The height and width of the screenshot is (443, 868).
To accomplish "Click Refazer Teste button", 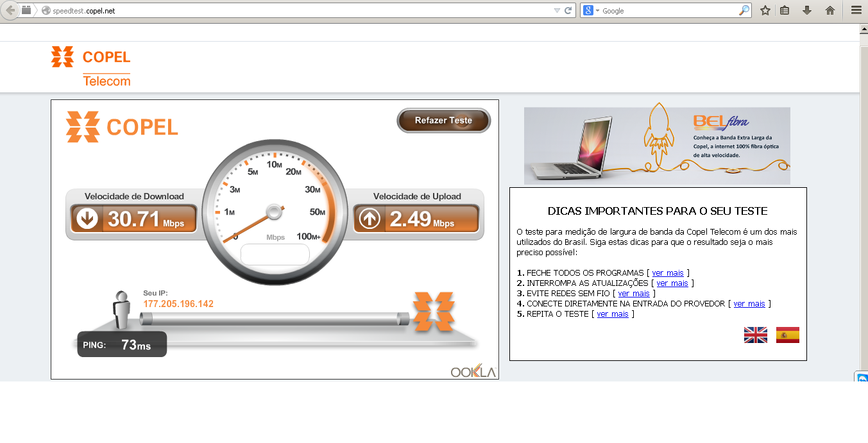I will 443,121.
